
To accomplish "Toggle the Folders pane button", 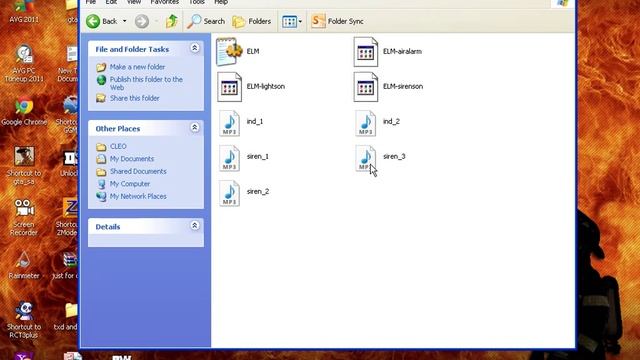I will click(252, 21).
